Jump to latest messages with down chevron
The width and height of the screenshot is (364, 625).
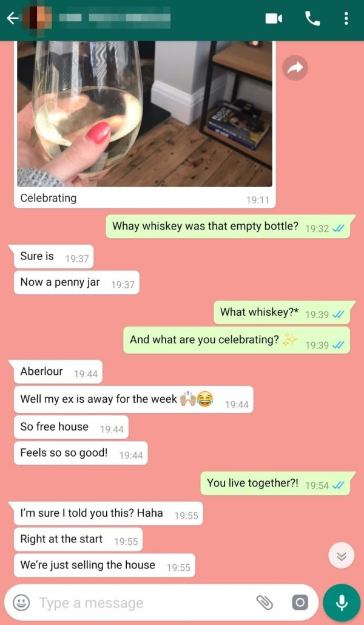[342, 556]
